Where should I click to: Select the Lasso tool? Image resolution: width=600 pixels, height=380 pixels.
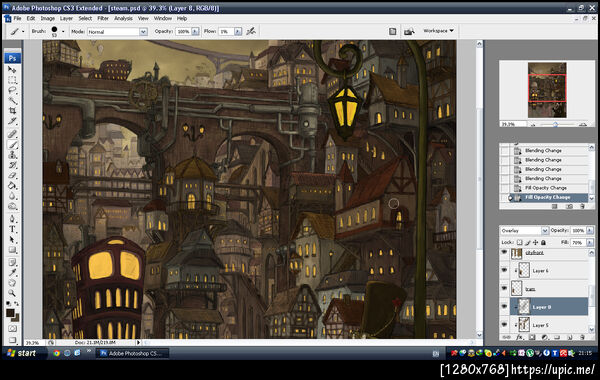pyautogui.click(x=12, y=90)
